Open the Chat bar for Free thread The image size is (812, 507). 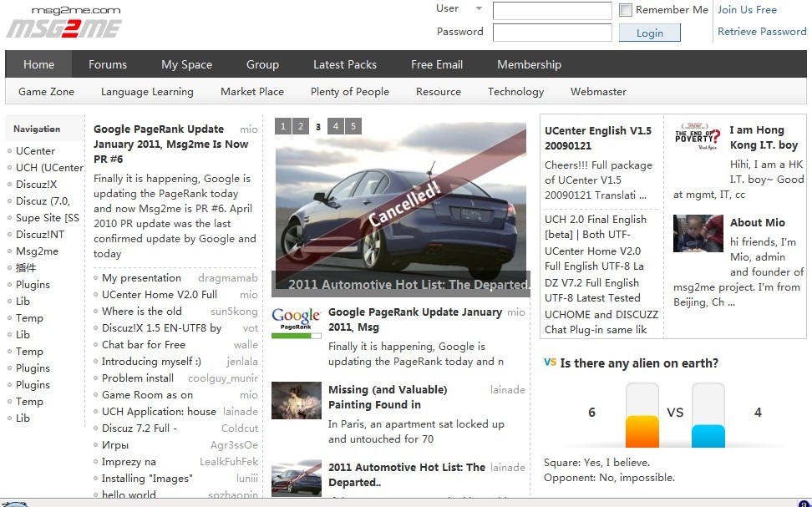click(x=144, y=345)
